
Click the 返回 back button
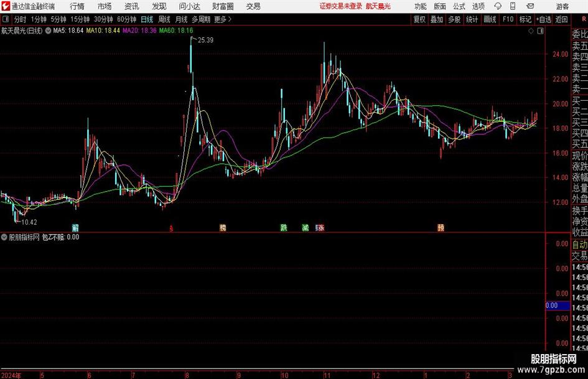coord(561,19)
